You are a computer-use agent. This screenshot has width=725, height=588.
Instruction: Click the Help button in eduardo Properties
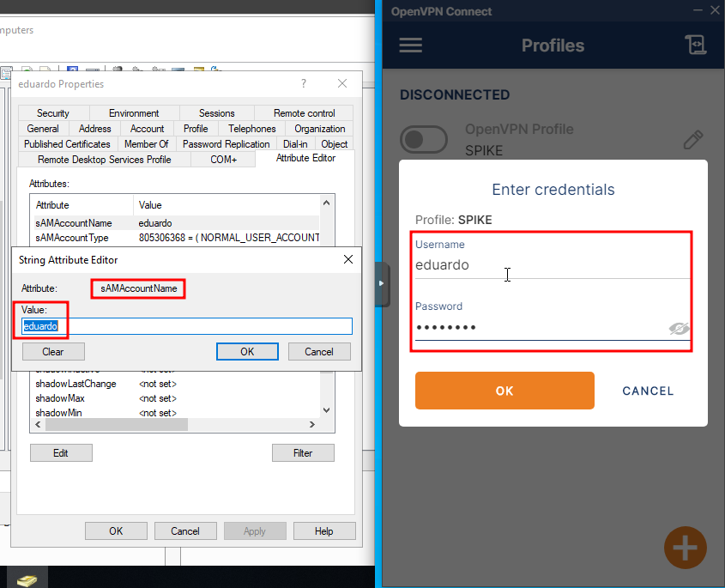(x=324, y=531)
